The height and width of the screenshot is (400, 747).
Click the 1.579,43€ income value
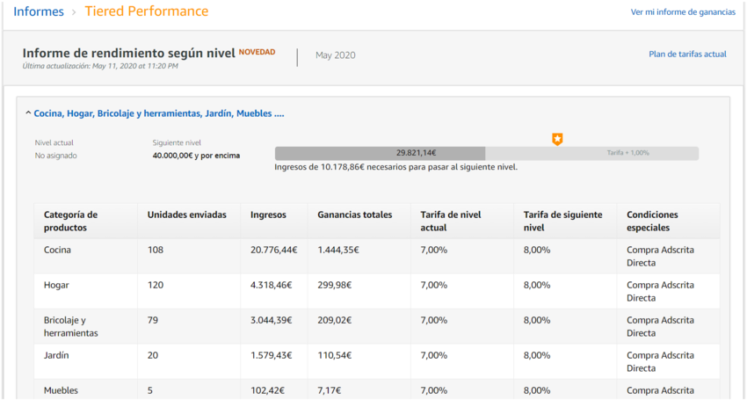(x=271, y=356)
